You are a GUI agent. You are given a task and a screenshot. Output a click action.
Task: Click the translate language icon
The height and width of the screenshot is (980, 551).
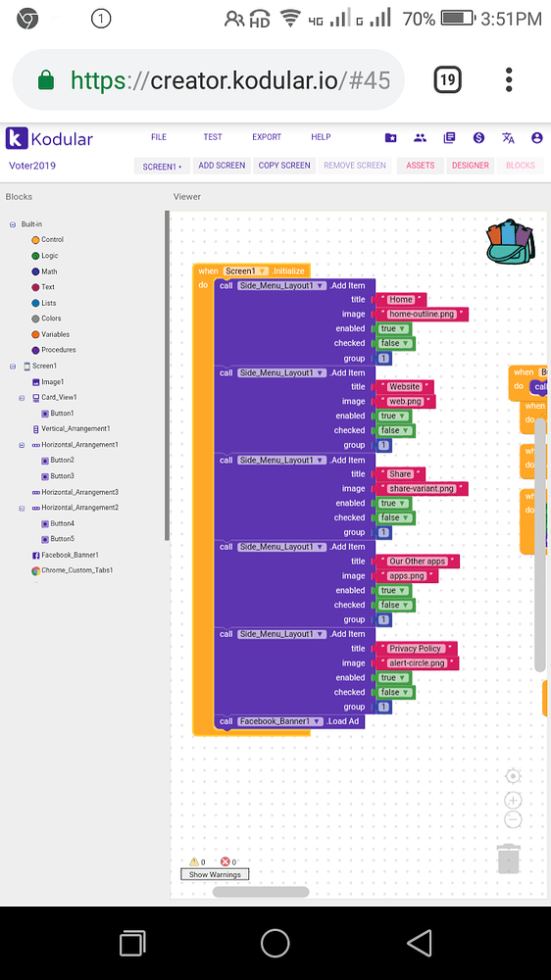pyautogui.click(x=508, y=138)
